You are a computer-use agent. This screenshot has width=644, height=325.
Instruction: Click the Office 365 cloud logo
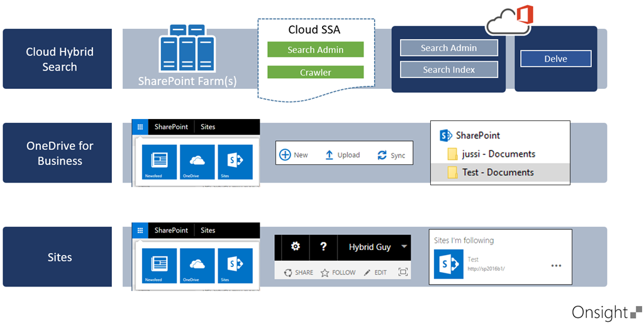509,20
